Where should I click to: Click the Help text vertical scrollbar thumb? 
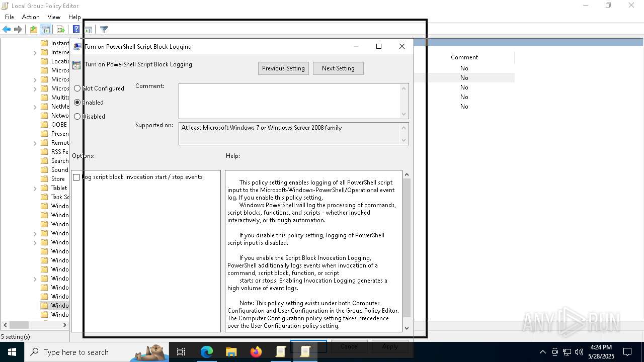click(x=407, y=248)
